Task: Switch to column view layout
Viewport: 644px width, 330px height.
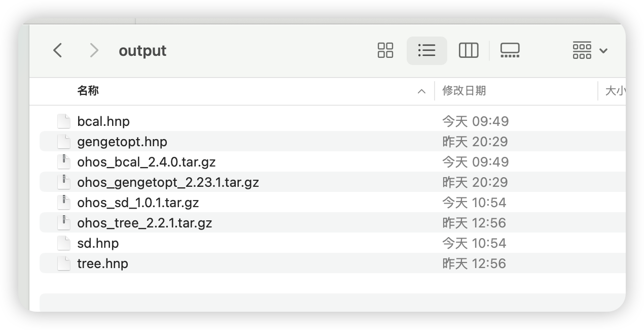Action: [x=468, y=50]
